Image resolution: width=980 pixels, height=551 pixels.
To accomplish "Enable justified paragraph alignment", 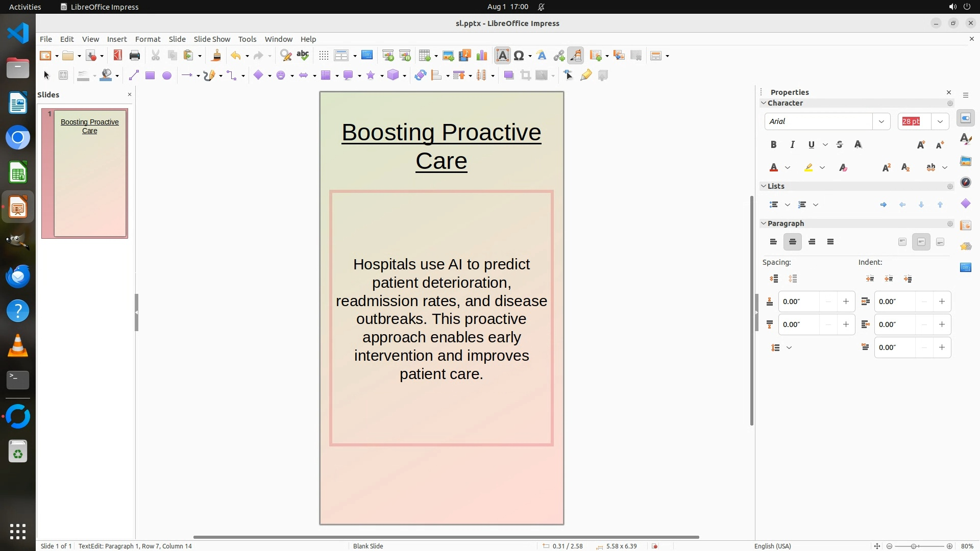I will 830,242.
